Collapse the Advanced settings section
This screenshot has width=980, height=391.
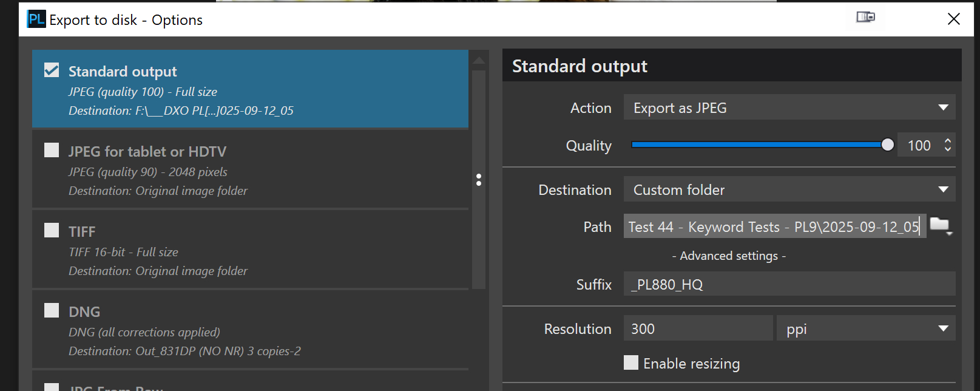[x=728, y=256]
